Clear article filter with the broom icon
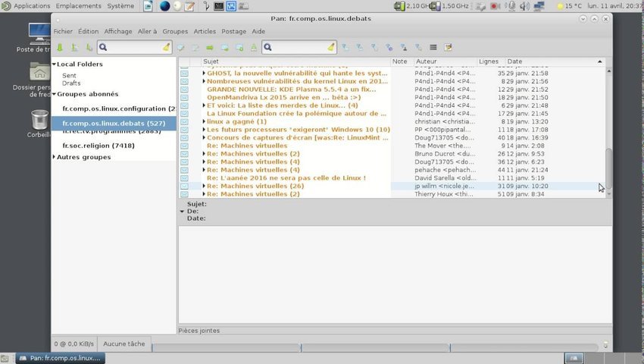This screenshot has width=644, height=364. pos(331,47)
